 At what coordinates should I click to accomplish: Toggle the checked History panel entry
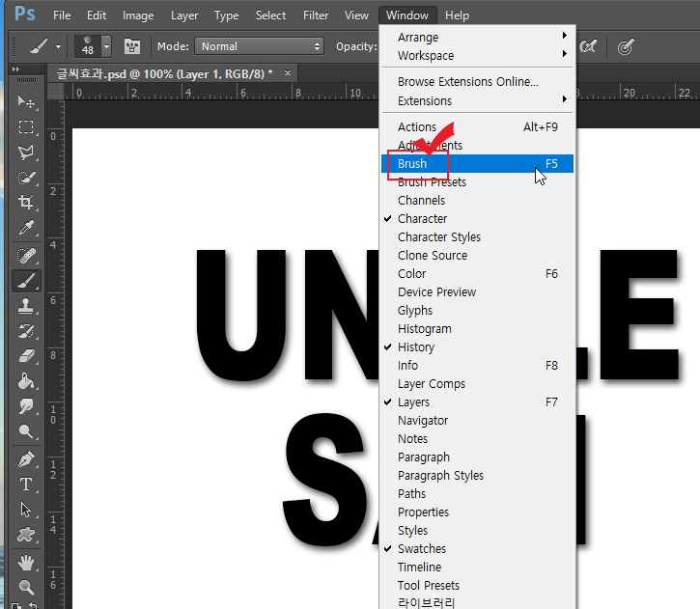click(x=477, y=346)
